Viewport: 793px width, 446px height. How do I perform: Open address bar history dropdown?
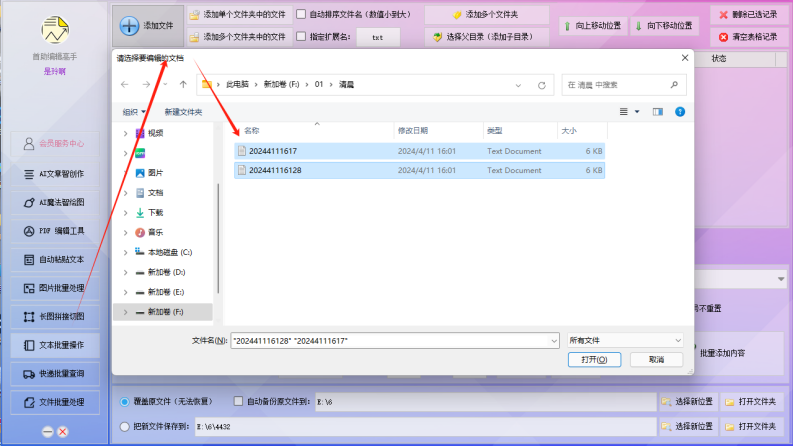(x=518, y=85)
